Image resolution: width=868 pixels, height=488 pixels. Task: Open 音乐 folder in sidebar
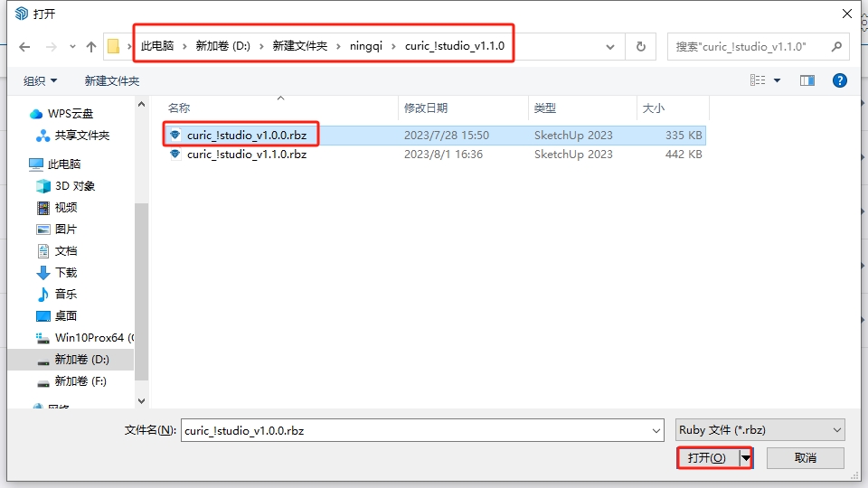point(66,294)
